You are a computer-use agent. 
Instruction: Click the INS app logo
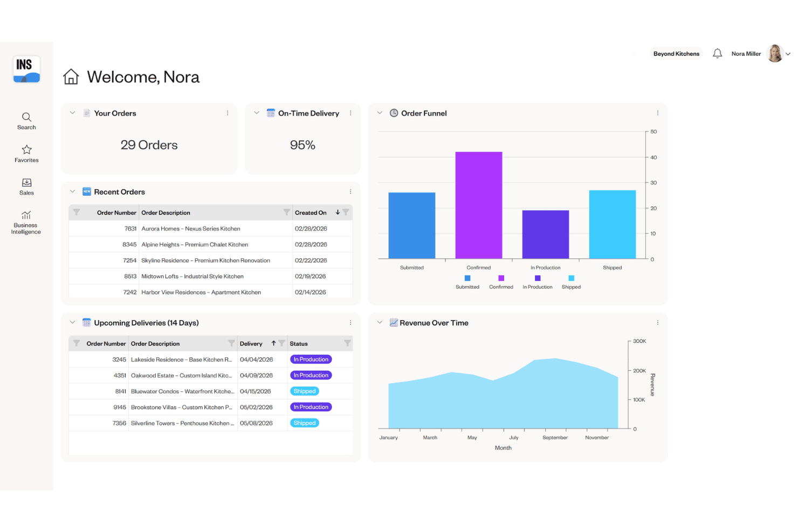point(26,70)
